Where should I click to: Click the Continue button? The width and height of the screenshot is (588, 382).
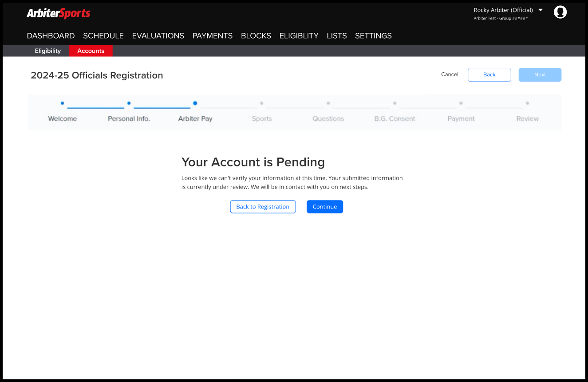click(x=325, y=206)
